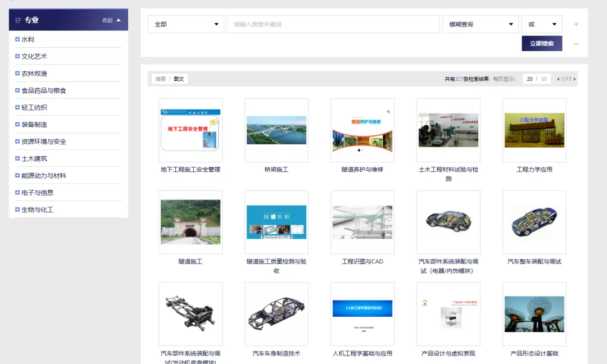Click the 立即搜索 button
The width and height of the screenshot is (607, 364).
[x=542, y=43]
